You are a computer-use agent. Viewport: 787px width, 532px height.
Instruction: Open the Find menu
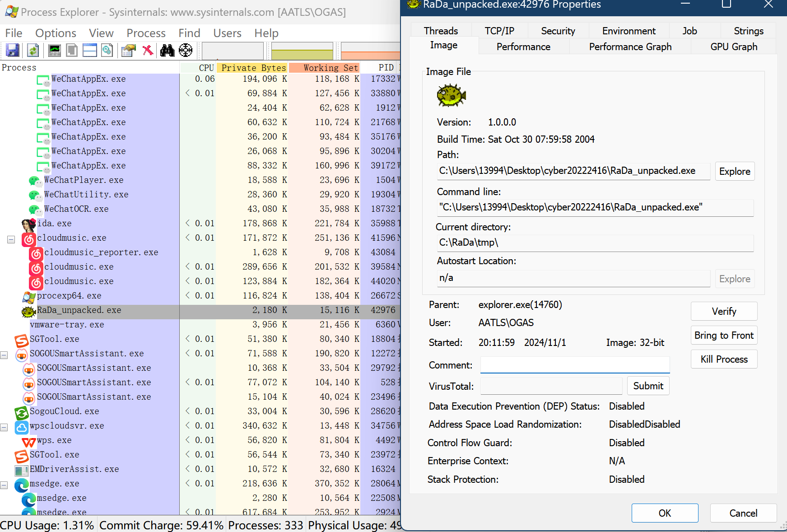coord(189,33)
